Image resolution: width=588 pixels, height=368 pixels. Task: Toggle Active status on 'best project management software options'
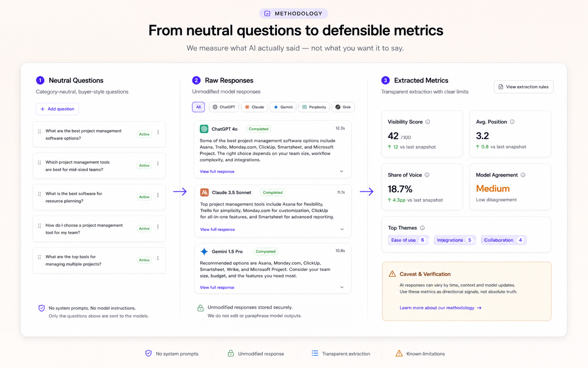tap(144, 134)
